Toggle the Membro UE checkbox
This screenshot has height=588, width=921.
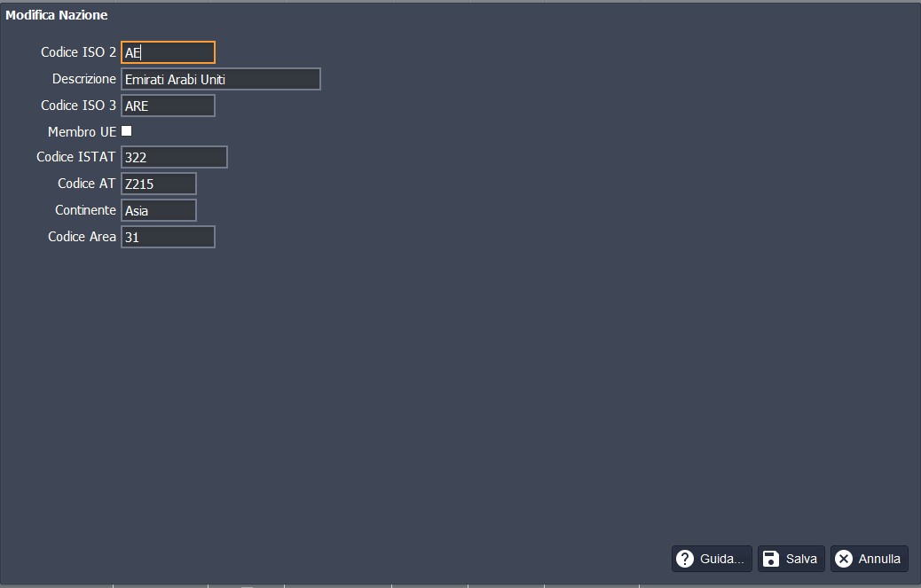127,131
